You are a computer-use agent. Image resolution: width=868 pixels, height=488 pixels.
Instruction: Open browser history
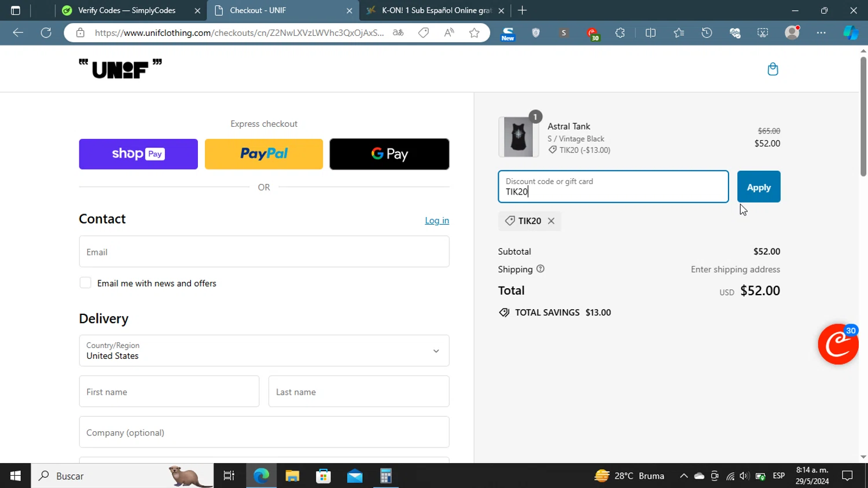[707, 33]
